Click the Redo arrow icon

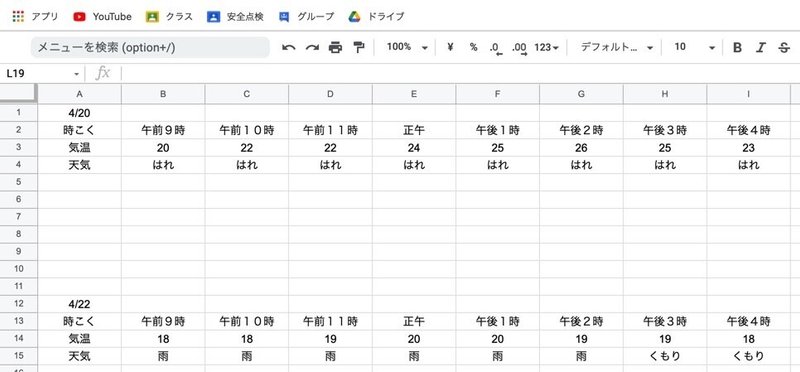pyautogui.click(x=312, y=47)
